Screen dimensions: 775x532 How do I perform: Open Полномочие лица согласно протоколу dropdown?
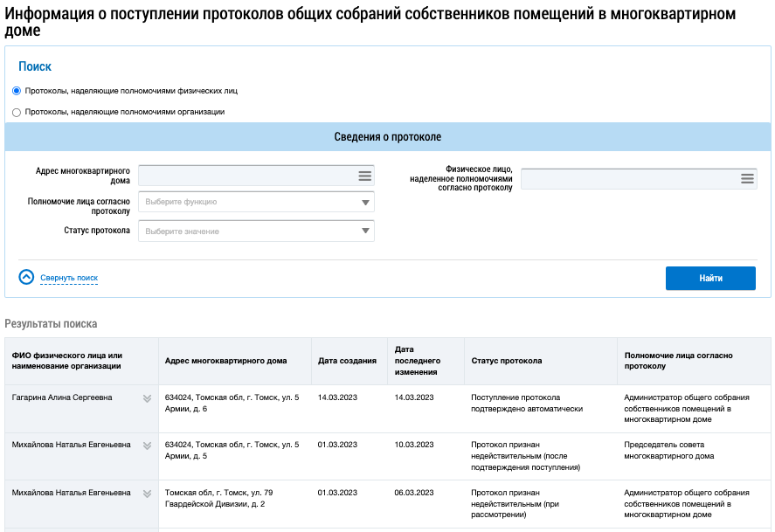[x=256, y=202]
